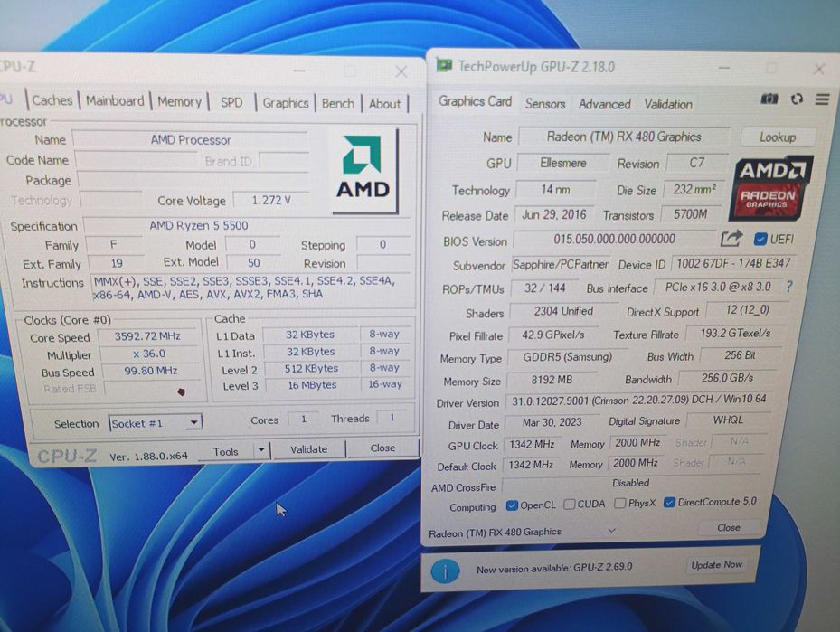Click the CPU Name field AMD Processor
The height and width of the screenshot is (632, 840).
pyautogui.click(x=191, y=140)
